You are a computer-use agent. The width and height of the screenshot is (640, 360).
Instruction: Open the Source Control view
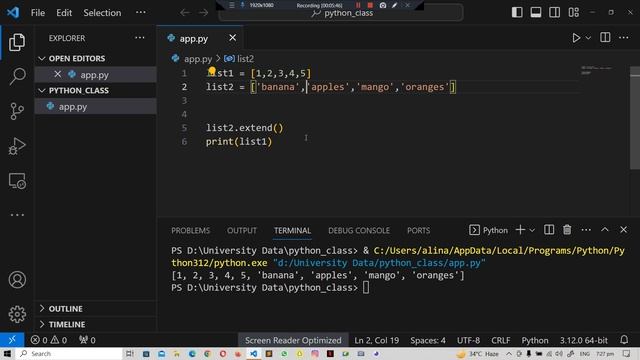[17, 111]
